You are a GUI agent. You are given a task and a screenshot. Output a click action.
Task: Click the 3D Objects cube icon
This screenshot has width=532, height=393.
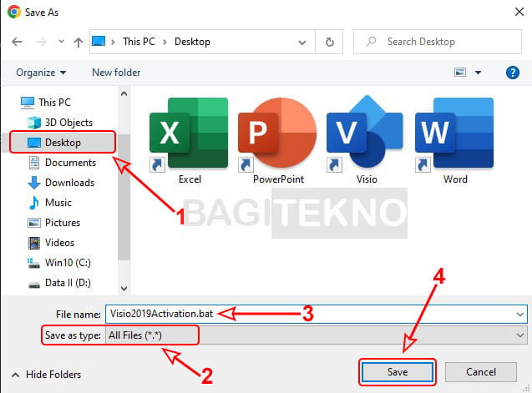tap(34, 123)
